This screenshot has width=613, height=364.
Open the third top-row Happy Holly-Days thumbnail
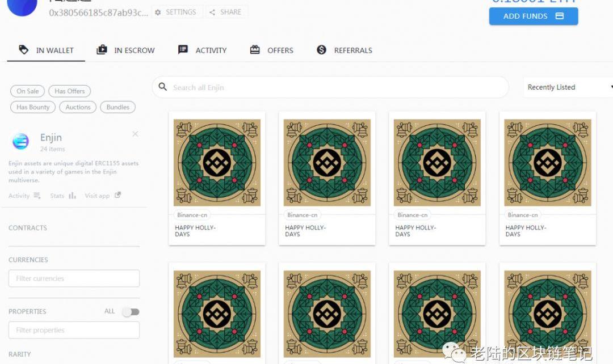(437, 163)
